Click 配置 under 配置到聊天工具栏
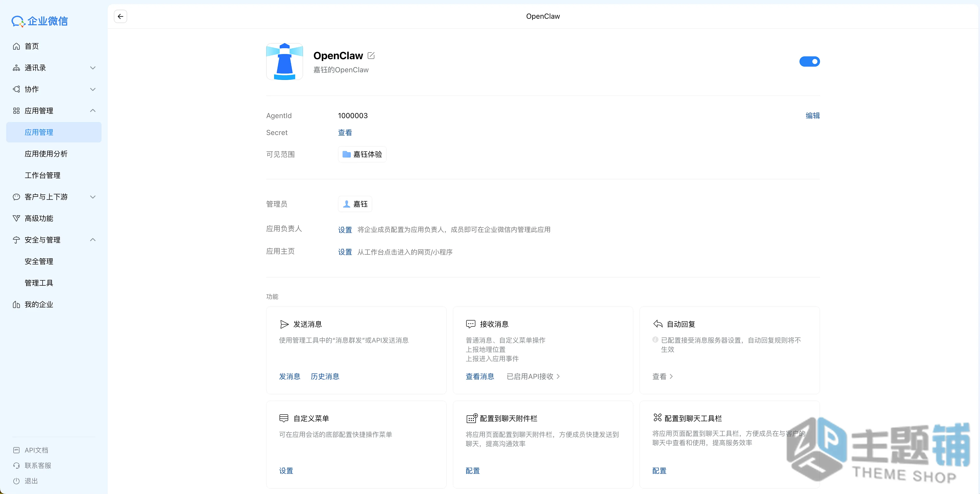 [659, 471]
